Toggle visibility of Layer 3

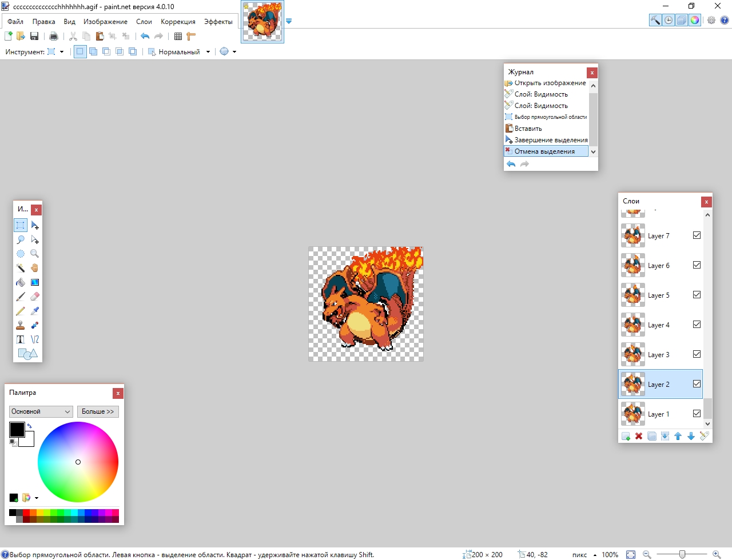pos(697,354)
